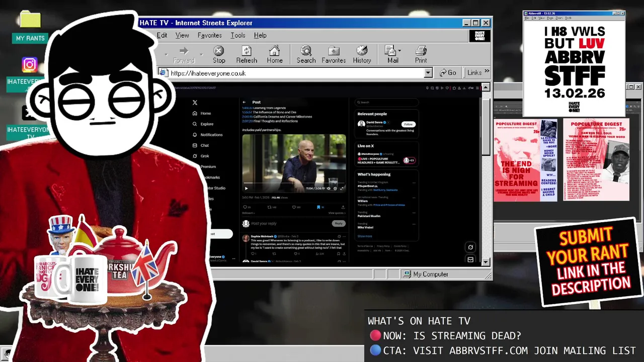Screen dimensions: 644x362
Task: Open the Mail button dropdown arrow
Action: pos(399,51)
